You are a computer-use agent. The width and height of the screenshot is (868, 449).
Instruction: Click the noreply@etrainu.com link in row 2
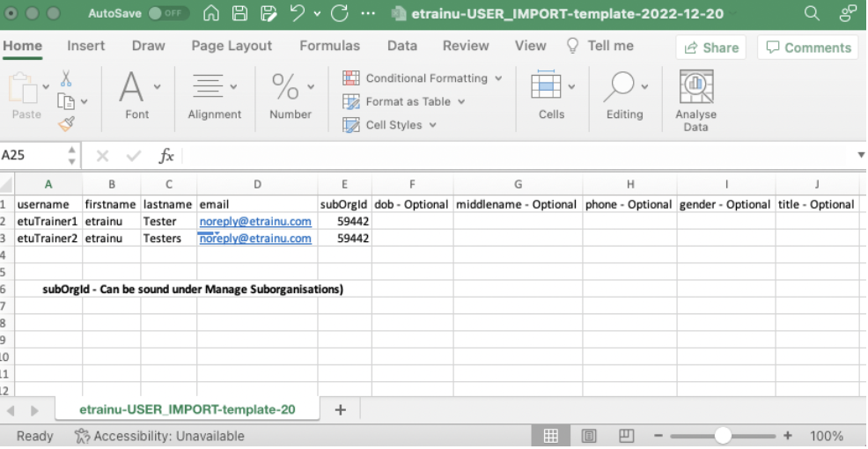coord(255,222)
